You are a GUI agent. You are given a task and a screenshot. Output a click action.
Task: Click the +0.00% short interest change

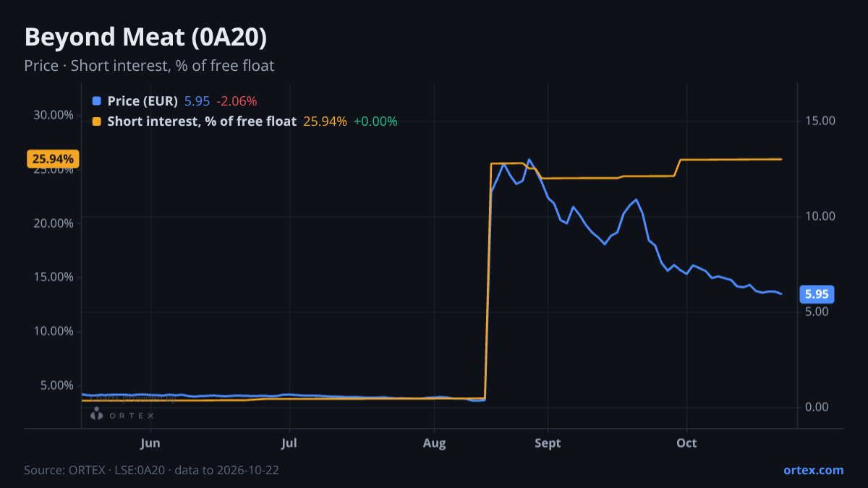(x=375, y=121)
